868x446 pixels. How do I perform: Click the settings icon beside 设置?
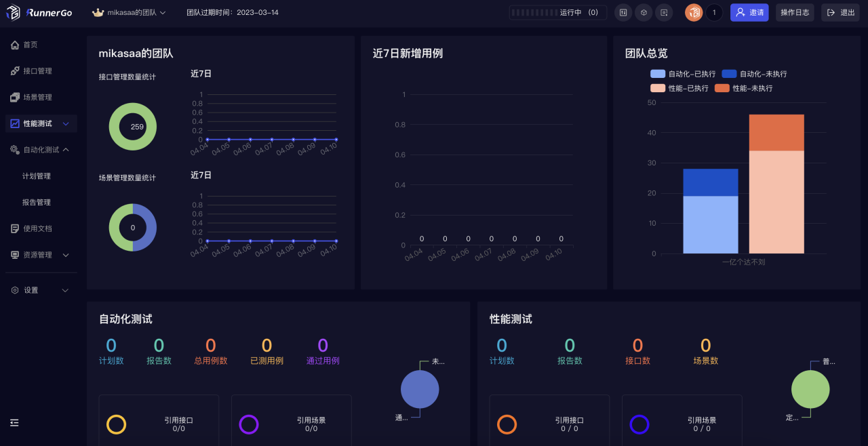[x=15, y=290]
